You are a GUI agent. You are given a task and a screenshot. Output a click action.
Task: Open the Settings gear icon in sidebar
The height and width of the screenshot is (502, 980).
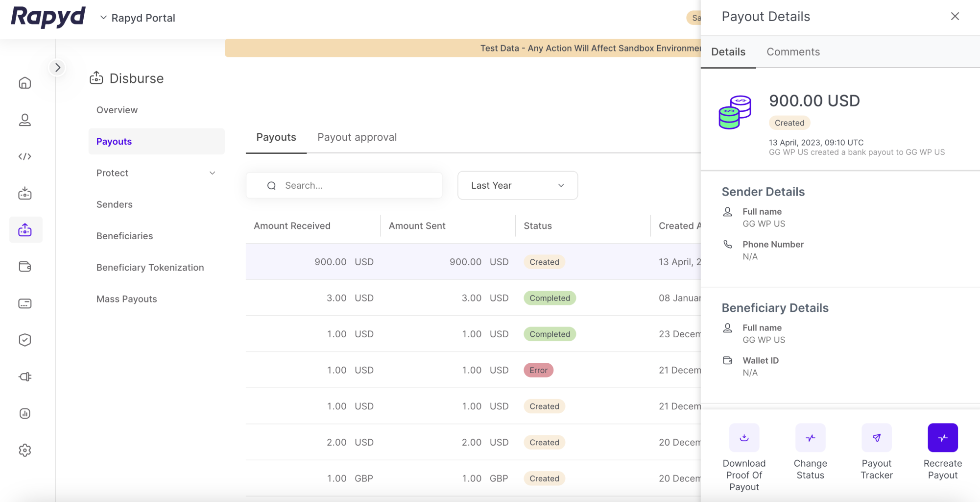[x=25, y=450]
